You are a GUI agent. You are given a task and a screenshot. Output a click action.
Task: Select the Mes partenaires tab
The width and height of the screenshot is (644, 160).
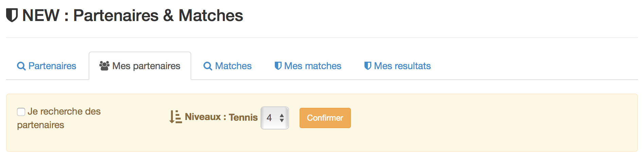click(140, 66)
